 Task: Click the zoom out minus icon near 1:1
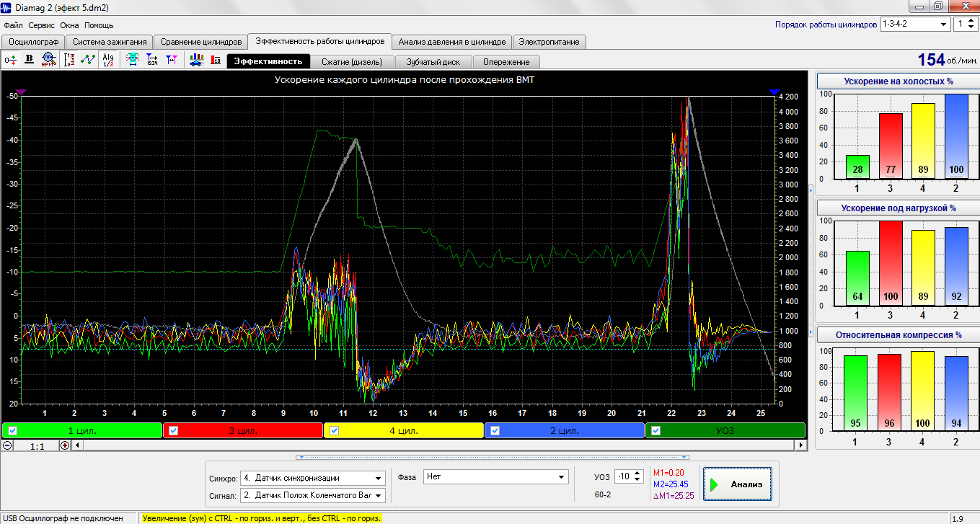pos(7,445)
